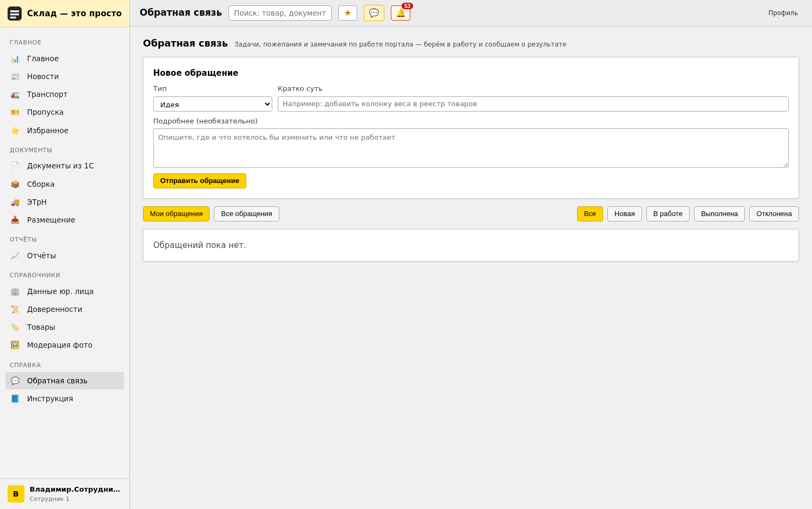Click the ticket icon beside Пропуска

(15, 112)
